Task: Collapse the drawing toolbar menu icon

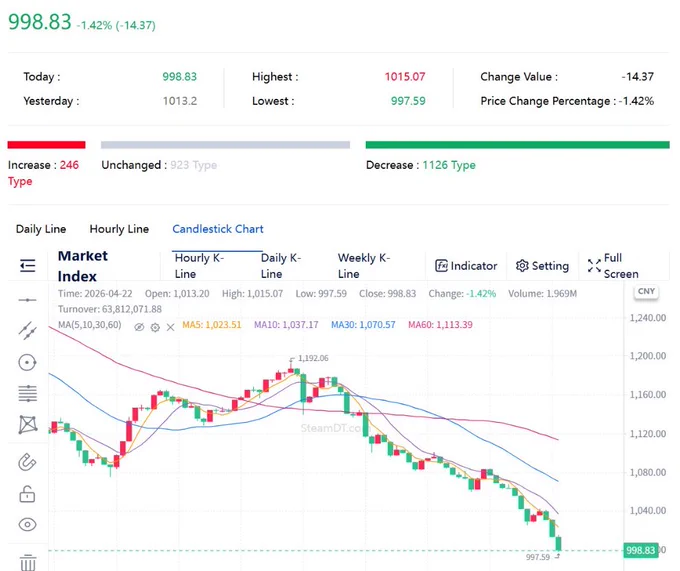Action: (28, 265)
